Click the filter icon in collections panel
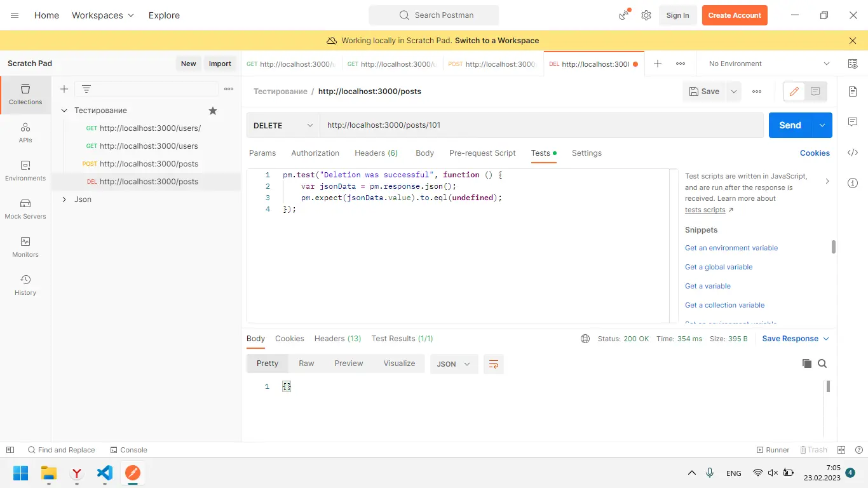 click(x=86, y=89)
